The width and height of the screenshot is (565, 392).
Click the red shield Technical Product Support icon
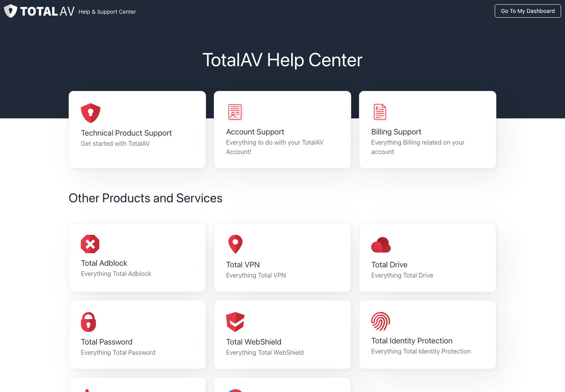coord(91,113)
